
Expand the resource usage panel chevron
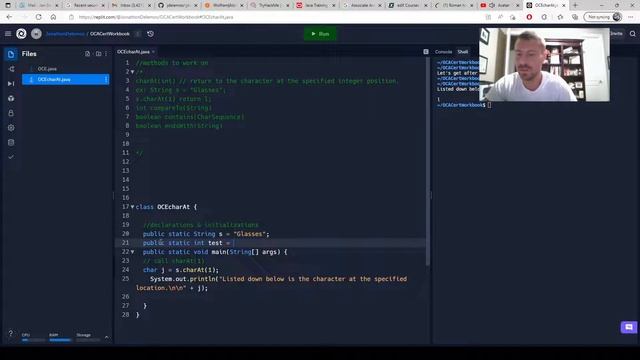[107, 337]
